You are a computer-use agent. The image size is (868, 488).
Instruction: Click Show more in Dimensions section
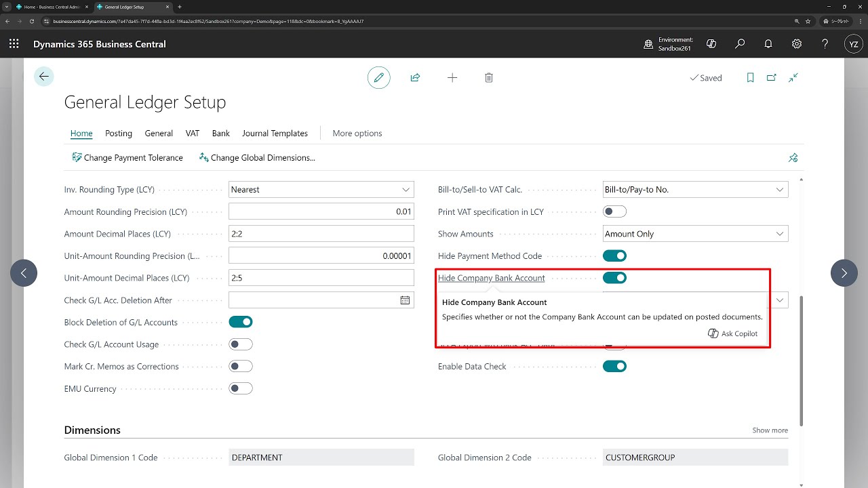click(x=770, y=430)
